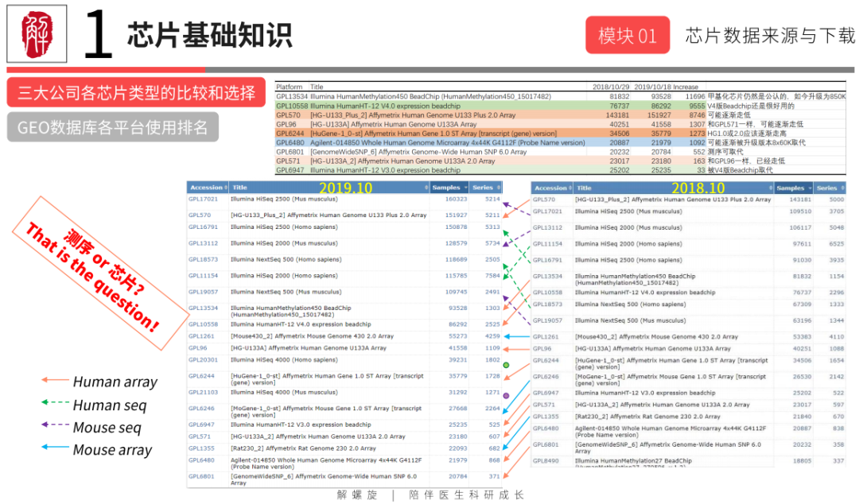The width and height of the screenshot is (859, 504).
Task: Click the red seal logo icon
Action: tap(37, 34)
